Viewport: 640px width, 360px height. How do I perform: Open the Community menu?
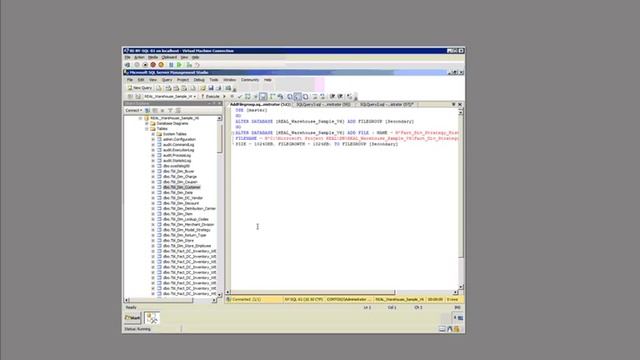click(250, 80)
